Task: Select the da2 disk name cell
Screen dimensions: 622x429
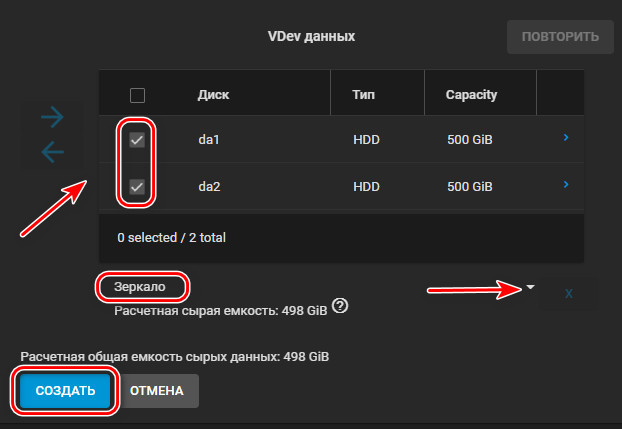Action: (209, 187)
